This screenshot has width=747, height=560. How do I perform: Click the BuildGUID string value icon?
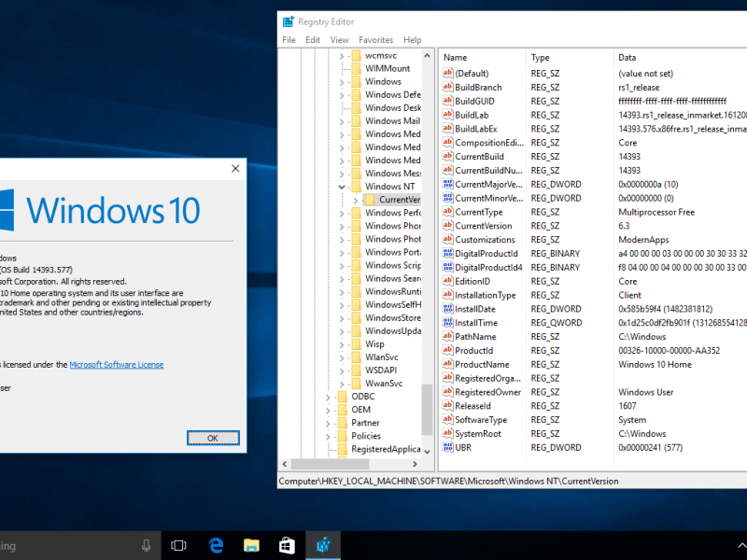click(x=447, y=101)
